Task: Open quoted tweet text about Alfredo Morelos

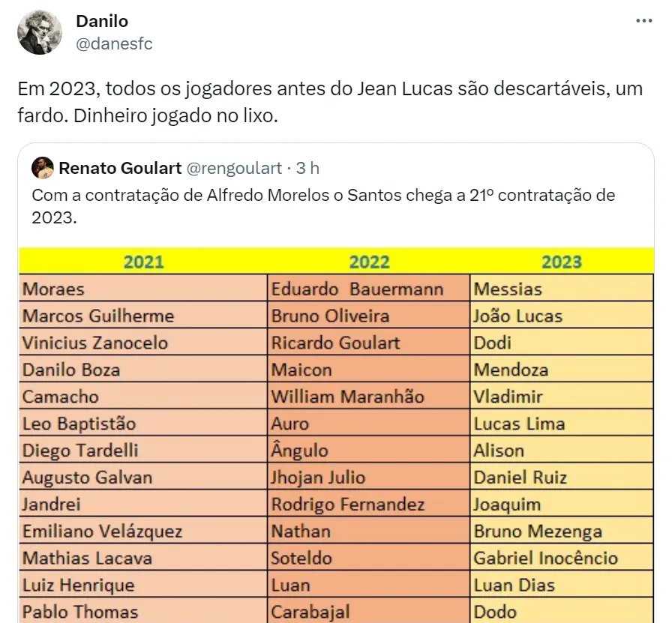Action: click(x=322, y=207)
